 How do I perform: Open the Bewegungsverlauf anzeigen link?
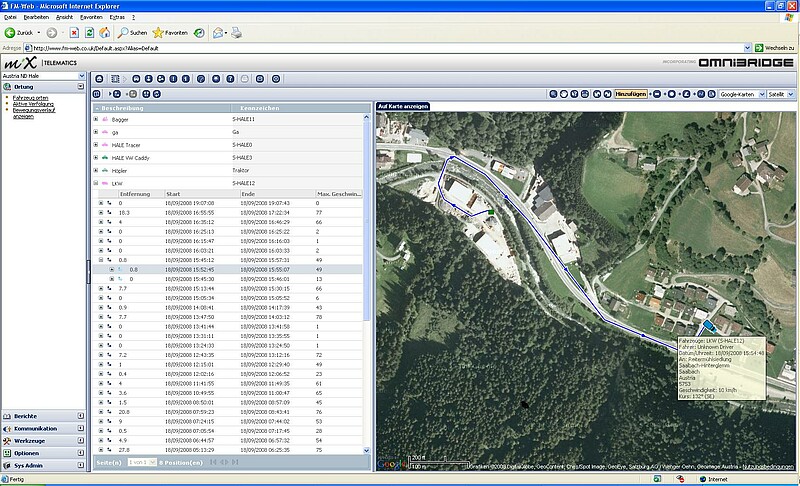pos(34,113)
